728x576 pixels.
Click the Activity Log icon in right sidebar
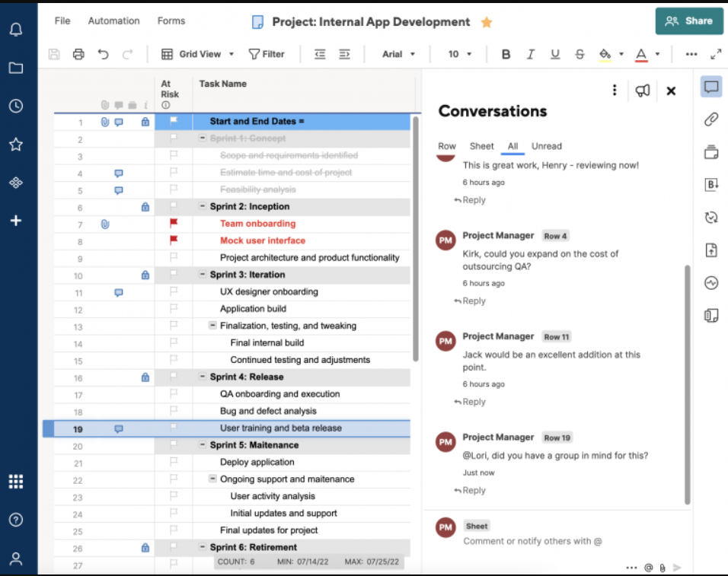coord(711,283)
